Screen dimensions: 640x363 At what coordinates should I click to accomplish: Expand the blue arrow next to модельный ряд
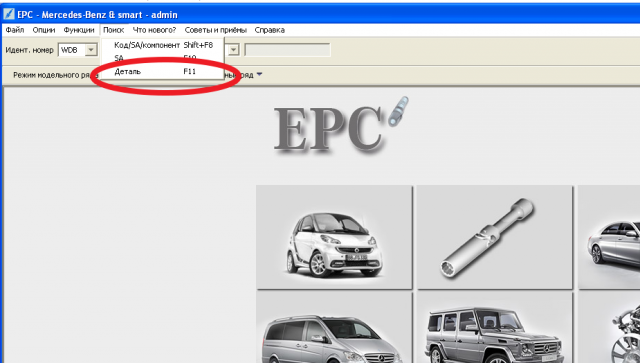[x=260, y=75]
